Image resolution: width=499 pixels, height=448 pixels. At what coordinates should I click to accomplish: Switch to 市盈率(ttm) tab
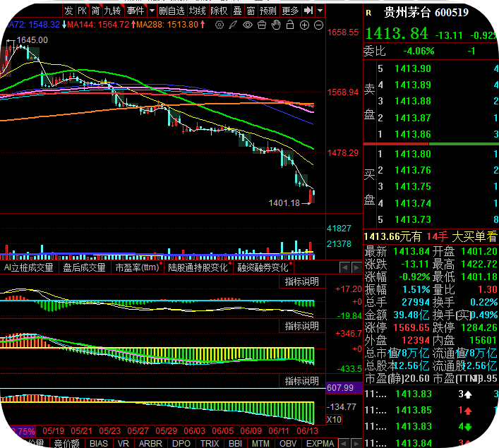point(137,267)
